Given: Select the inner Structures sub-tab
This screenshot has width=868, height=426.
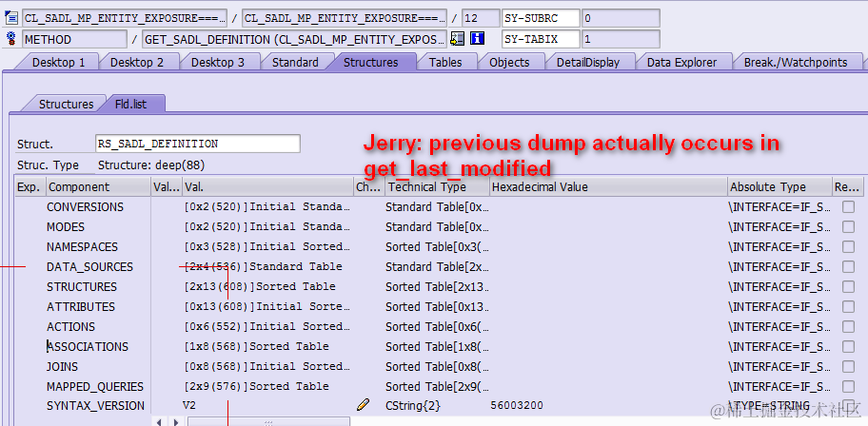Looking at the screenshot, I should point(66,104).
